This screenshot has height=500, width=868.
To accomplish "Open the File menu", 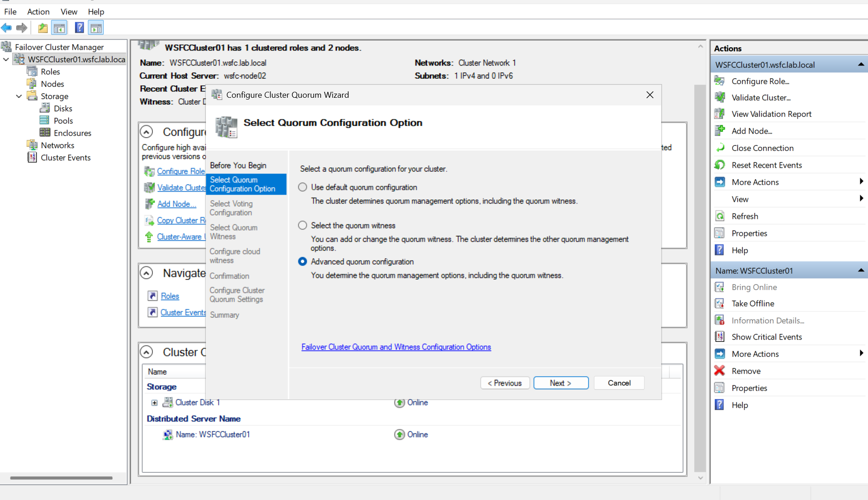I will (10, 11).
